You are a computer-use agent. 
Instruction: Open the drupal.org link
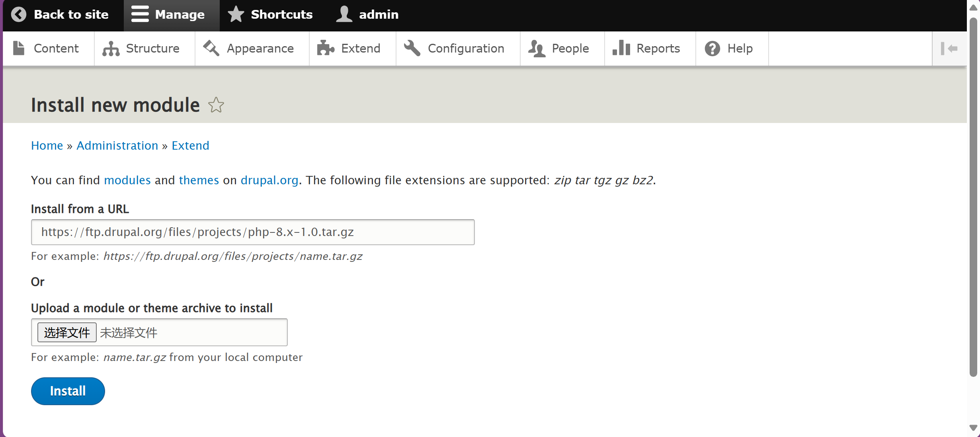click(269, 180)
